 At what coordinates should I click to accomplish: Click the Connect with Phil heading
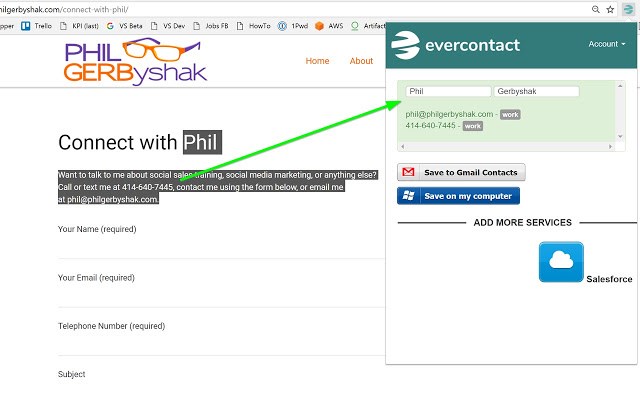[140, 142]
